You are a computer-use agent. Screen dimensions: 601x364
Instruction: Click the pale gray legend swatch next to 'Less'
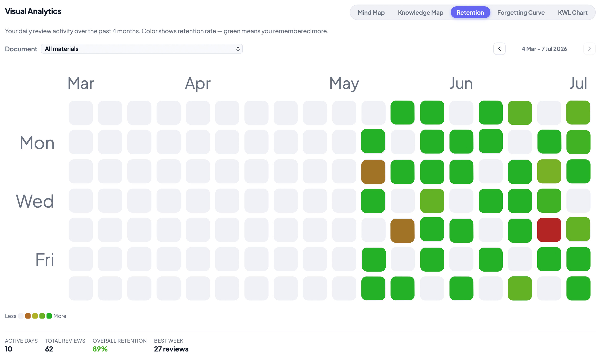coord(21,316)
